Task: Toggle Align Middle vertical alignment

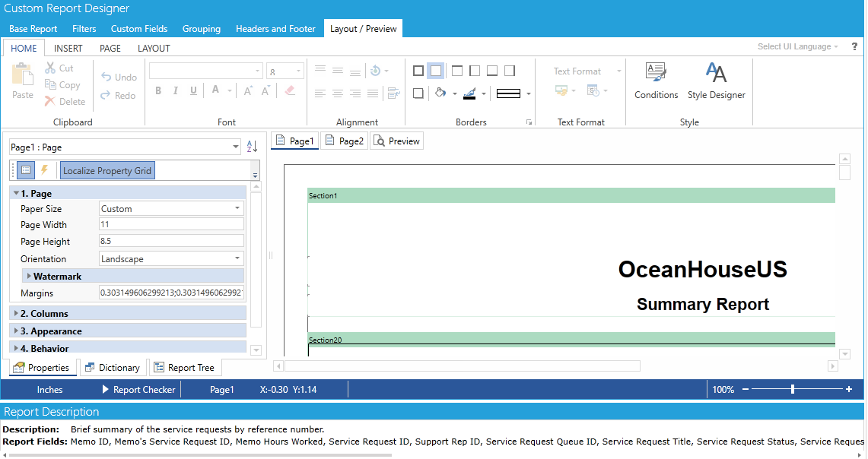Action: (x=338, y=70)
